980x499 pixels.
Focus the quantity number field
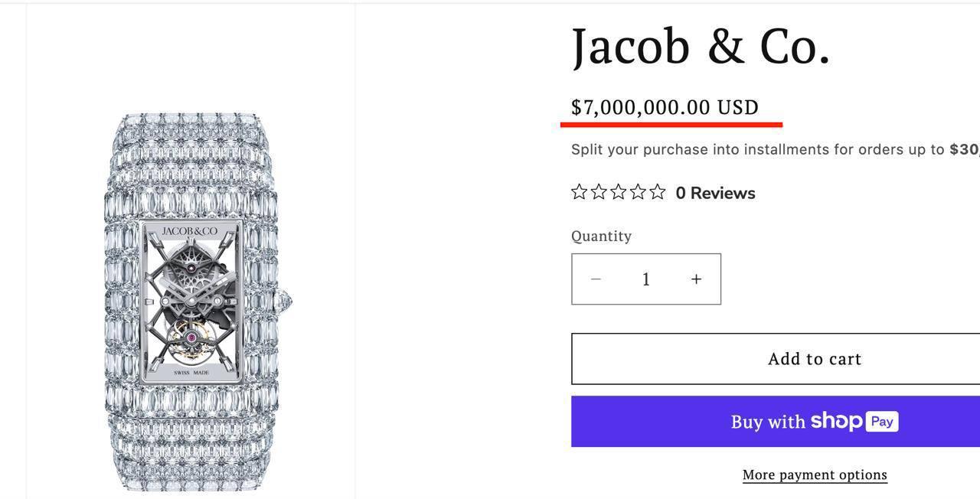[646, 279]
